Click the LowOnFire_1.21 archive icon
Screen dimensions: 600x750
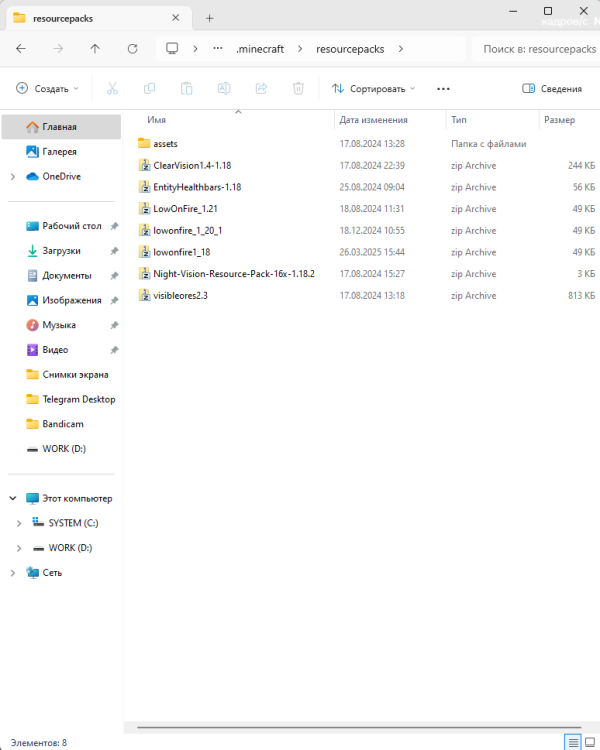144,209
